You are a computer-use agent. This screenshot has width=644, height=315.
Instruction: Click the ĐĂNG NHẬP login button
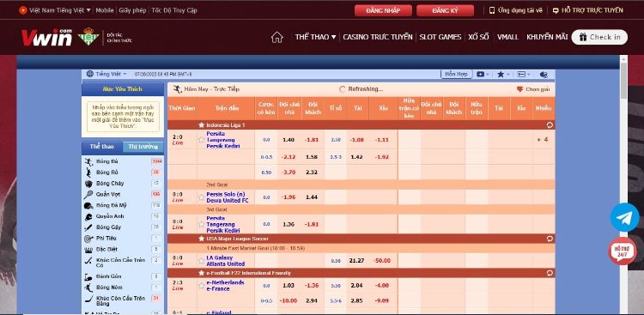click(383, 10)
